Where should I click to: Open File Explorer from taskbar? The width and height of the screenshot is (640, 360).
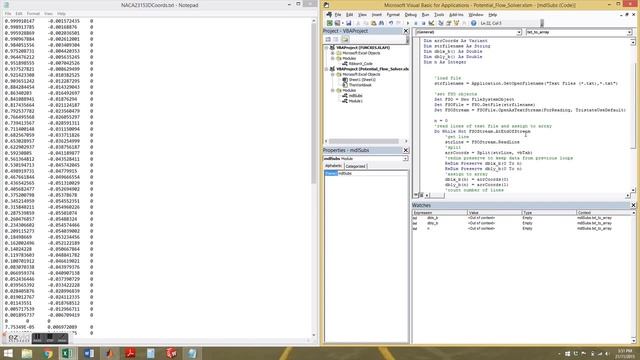27,353
